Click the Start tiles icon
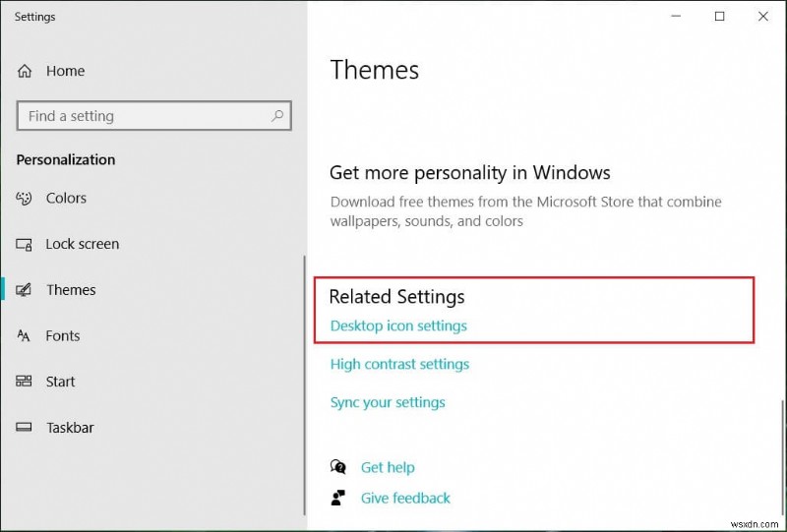787x532 pixels. pos(24,382)
